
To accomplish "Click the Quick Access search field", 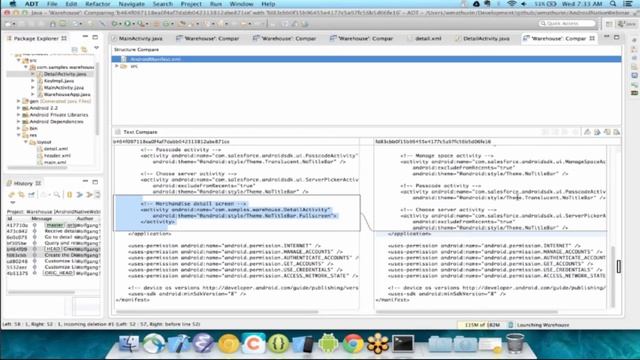I will click(567, 24).
